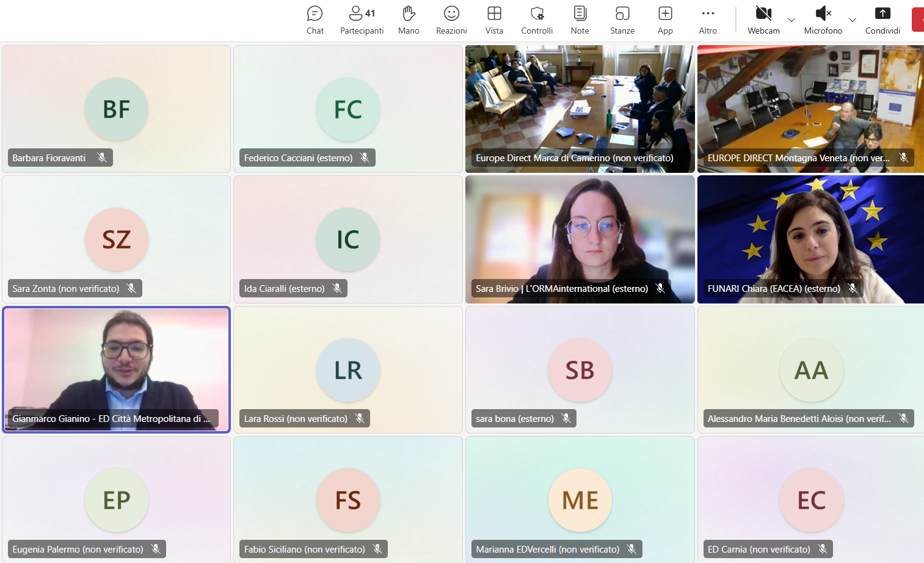Add an App to the meeting
The height and width of the screenshot is (563, 924).
coord(665,20)
